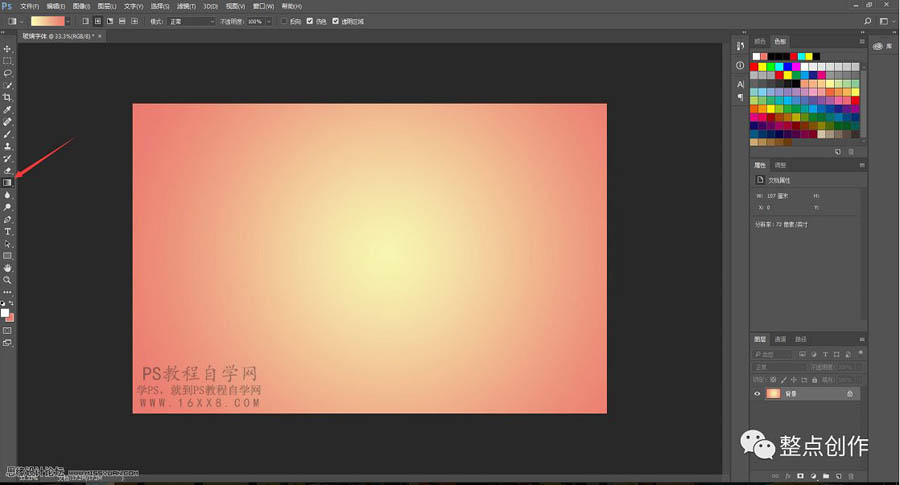Select the Rectangular Marquee tool
900x485 pixels.
click(x=7, y=61)
